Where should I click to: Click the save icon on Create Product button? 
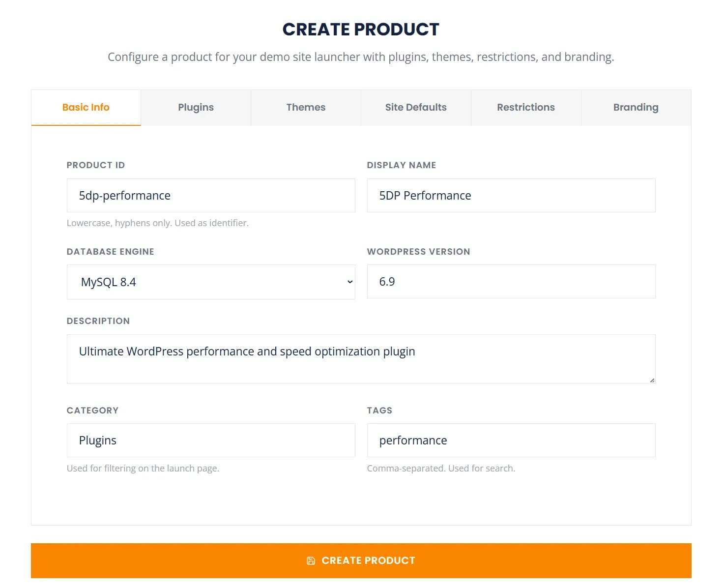pyautogui.click(x=311, y=560)
